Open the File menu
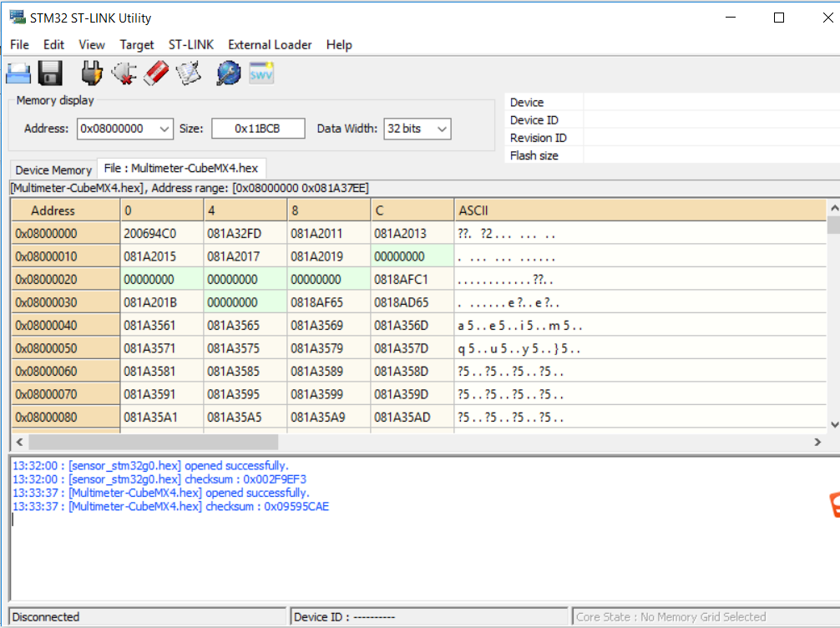 (x=19, y=44)
